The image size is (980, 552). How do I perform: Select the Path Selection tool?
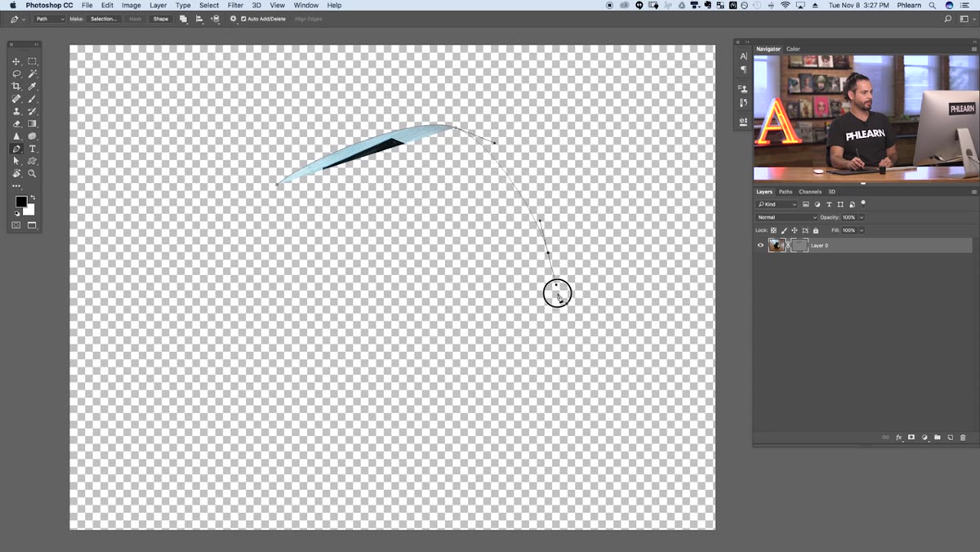[16, 162]
